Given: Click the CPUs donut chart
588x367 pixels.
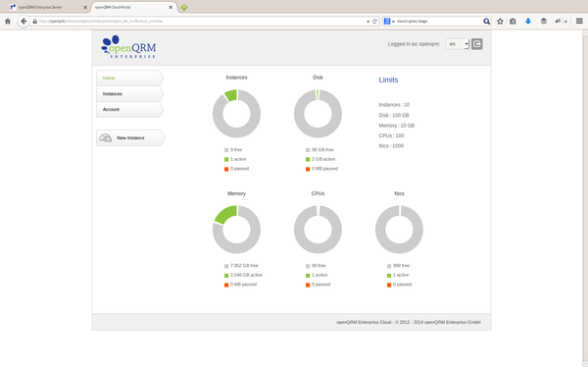Looking at the screenshot, I should (318, 230).
